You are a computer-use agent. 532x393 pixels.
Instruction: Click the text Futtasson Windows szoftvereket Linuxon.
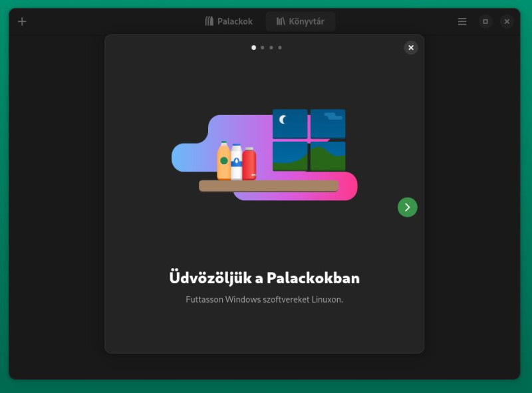pyautogui.click(x=264, y=299)
